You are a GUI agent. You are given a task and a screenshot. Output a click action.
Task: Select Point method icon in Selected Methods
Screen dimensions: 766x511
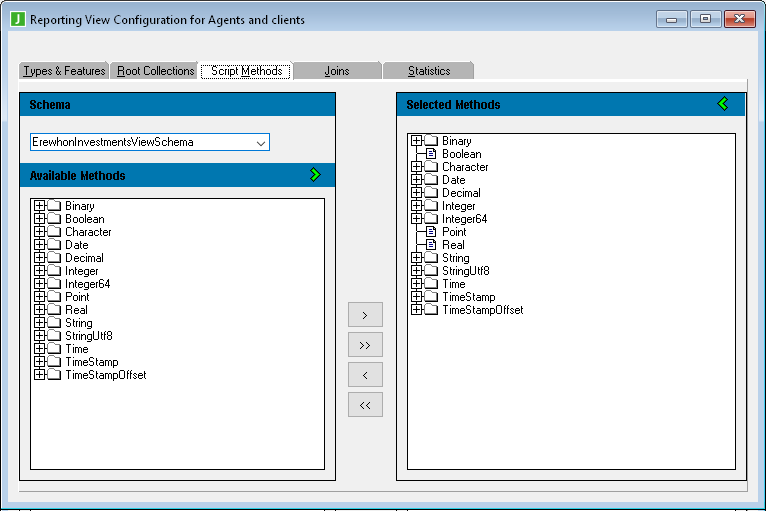point(432,232)
